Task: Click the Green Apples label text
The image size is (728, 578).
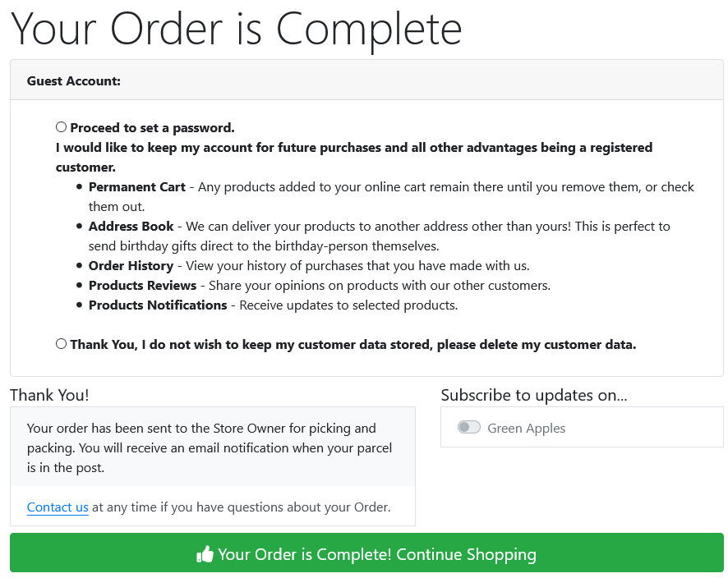Action: point(526,429)
